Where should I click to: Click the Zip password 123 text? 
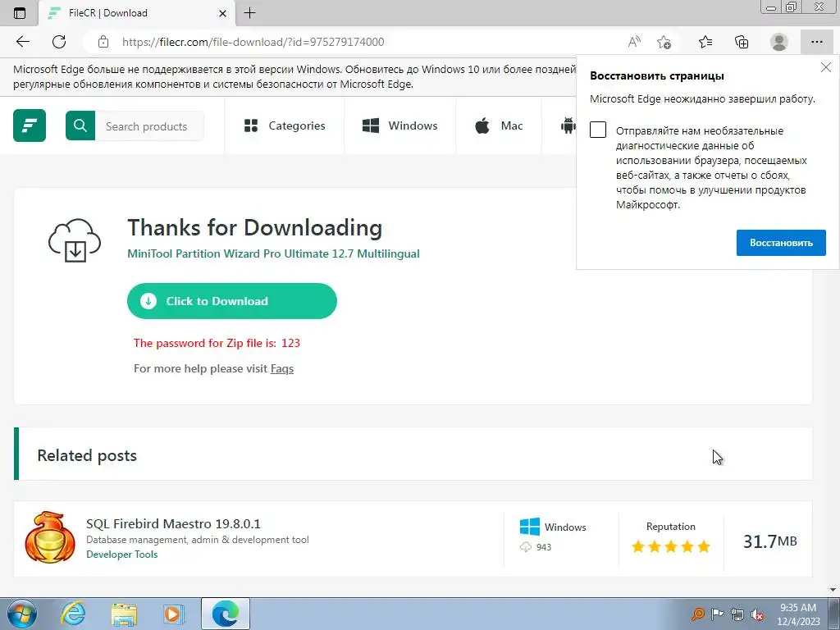click(217, 343)
